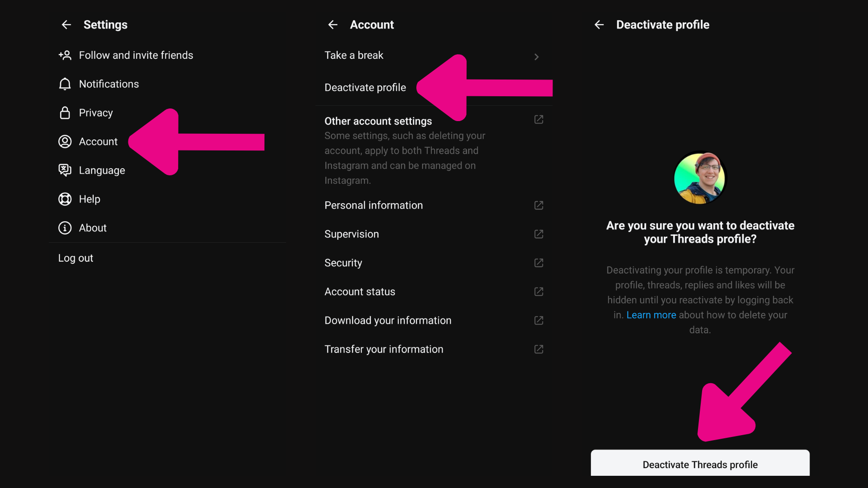The height and width of the screenshot is (488, 868).
Task: Click the info icon next to About
Action: (65, 228)
